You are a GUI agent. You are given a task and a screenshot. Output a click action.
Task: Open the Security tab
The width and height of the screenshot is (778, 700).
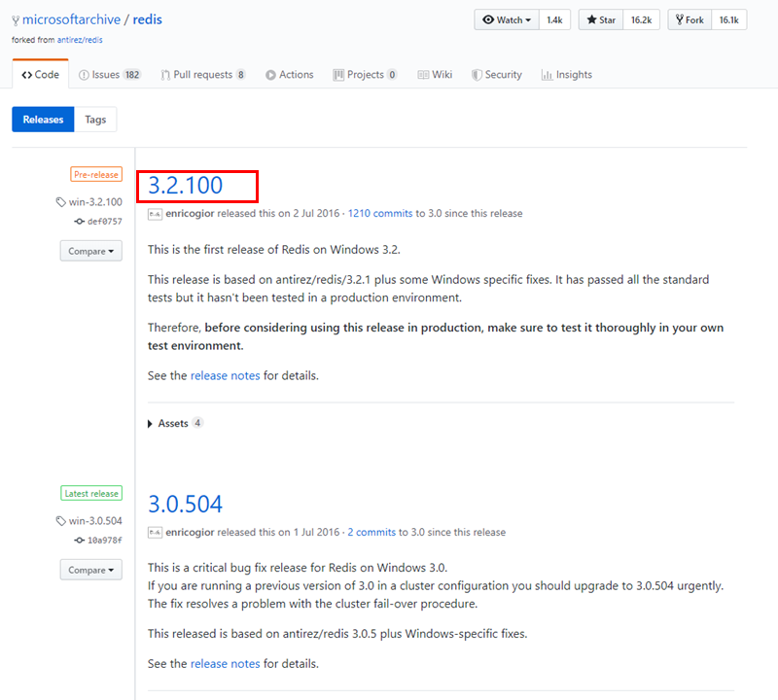(496, 75)
